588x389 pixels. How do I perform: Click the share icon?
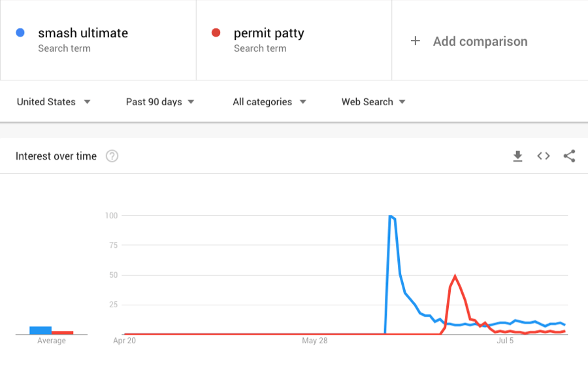point(569,156)
